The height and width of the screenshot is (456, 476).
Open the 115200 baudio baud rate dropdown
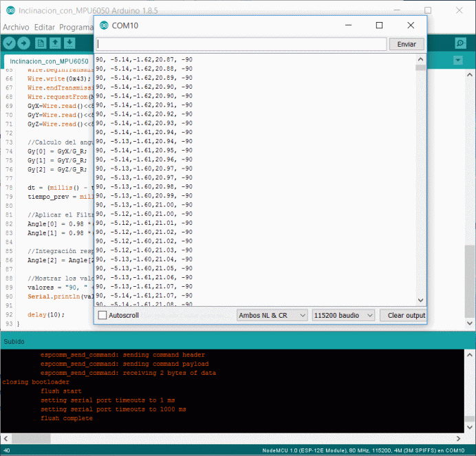pyautogui.click(x=343, y=315)
